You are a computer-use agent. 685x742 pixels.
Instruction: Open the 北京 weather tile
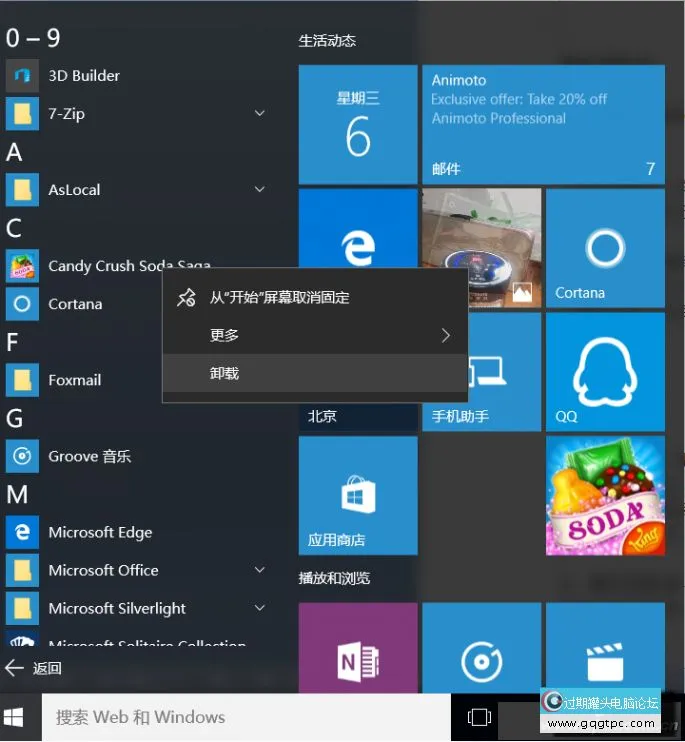click(x=358, y=417)
